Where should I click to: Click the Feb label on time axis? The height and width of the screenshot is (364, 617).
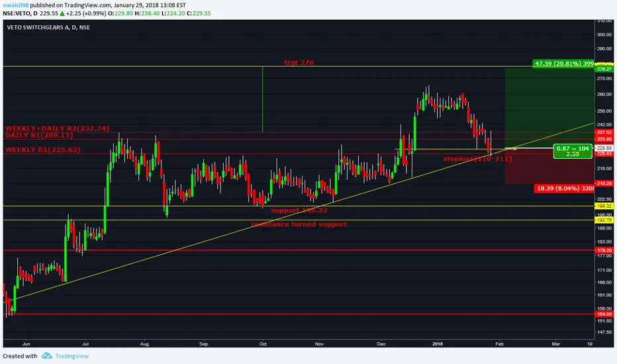pos(499,343)
